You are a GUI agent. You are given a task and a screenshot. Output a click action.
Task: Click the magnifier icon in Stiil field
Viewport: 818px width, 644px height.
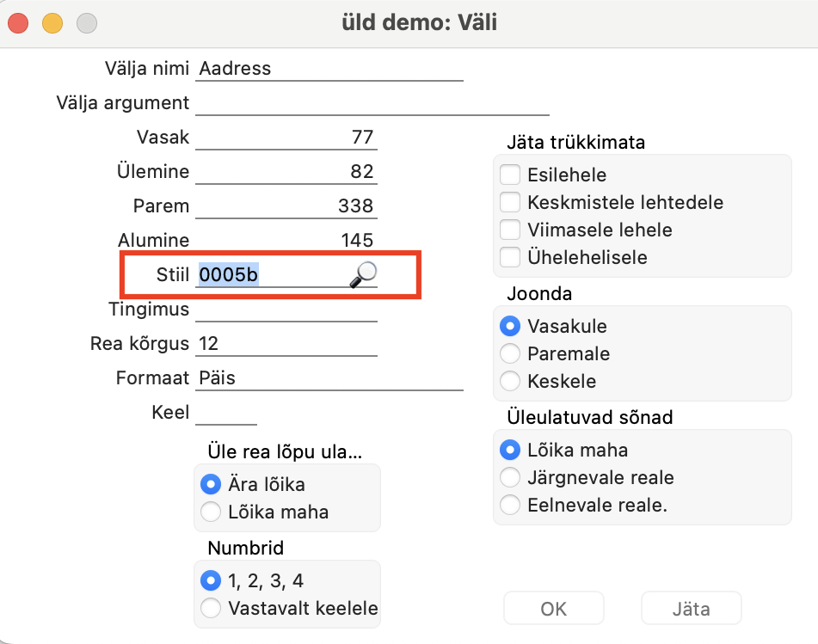[364, 274]
